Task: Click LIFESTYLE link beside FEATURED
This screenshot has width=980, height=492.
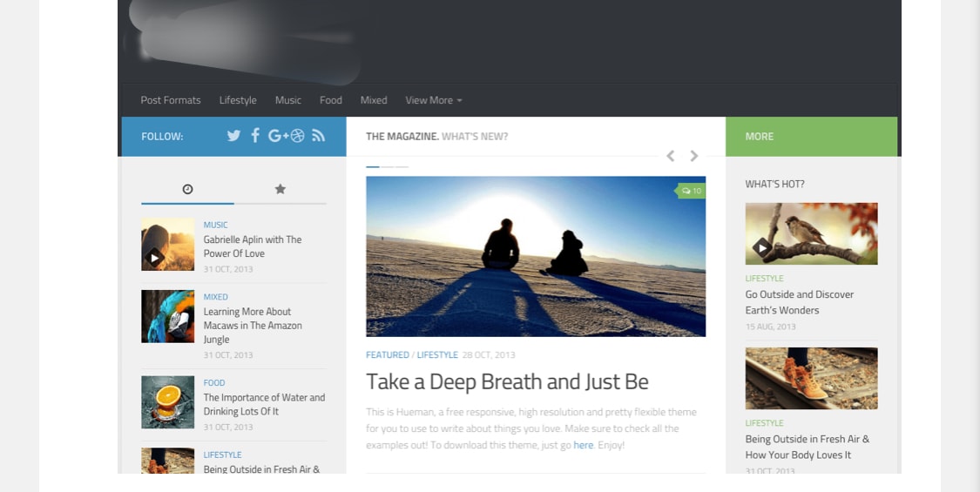Action: [x=437, y=354]
